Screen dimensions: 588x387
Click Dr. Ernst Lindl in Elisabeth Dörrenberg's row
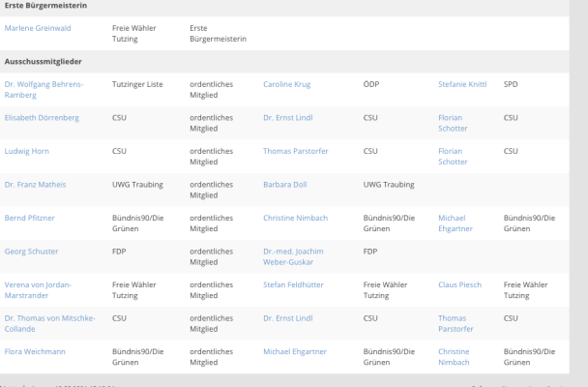pos(288,118)
